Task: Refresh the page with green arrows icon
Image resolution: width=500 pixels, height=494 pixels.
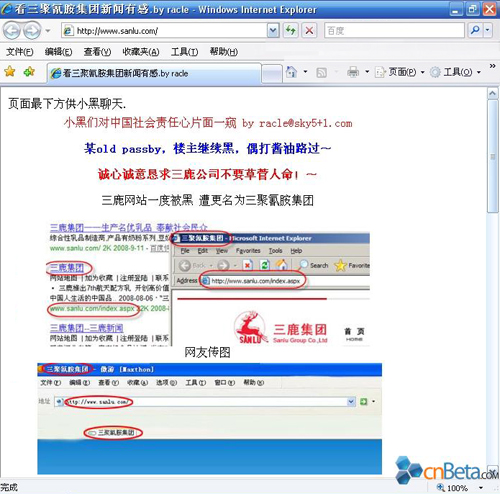Action: [x=290, y=31]
